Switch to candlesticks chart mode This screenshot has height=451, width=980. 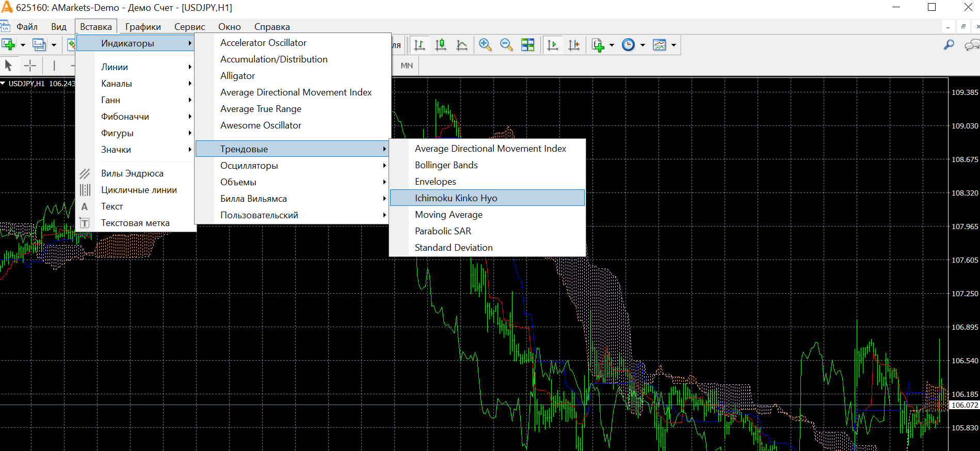[x=441, y=45]
